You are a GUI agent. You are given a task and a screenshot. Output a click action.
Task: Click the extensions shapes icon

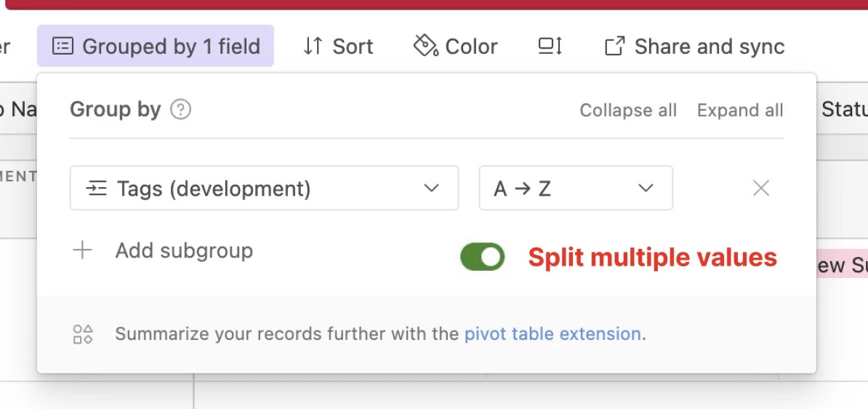coord(83,334)
